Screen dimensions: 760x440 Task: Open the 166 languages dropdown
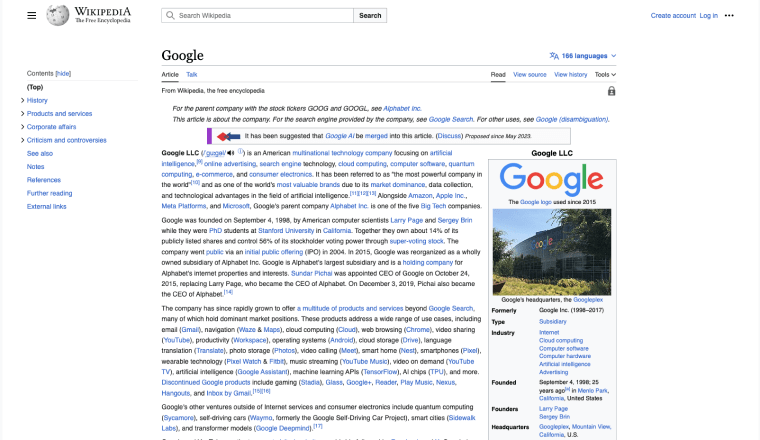point(583,56)
